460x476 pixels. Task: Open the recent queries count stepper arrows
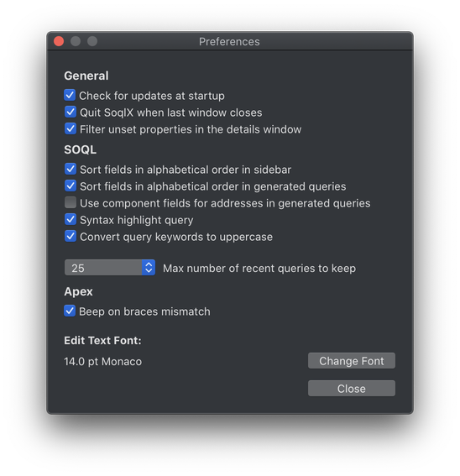coord(149,268)
